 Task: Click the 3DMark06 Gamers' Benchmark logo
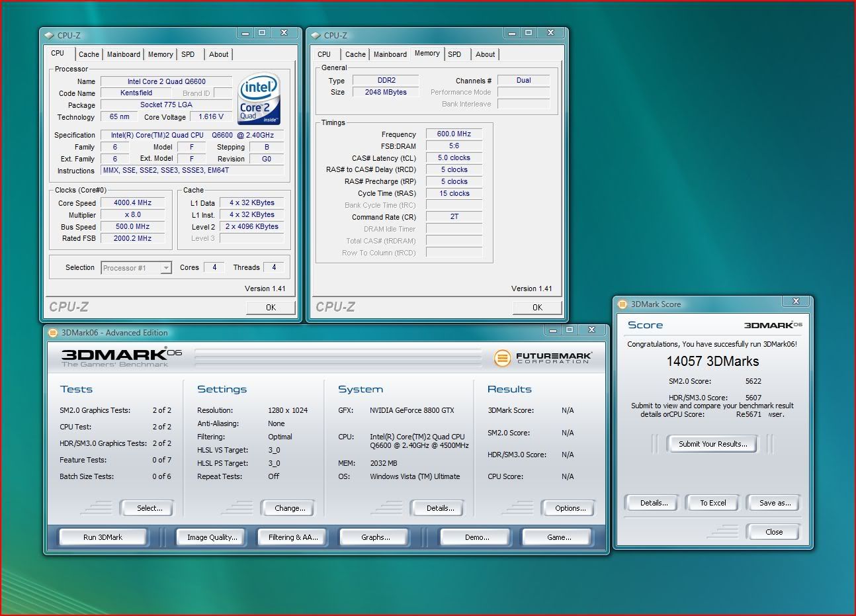point(121,357)
